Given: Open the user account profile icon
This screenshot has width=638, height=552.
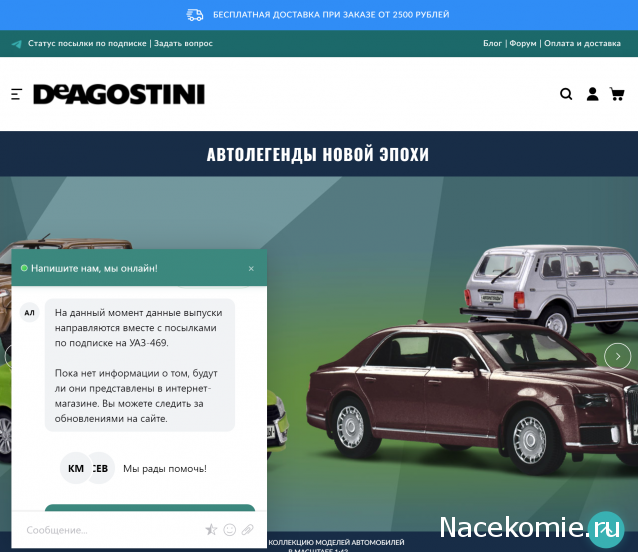Looking at the screenshot, I should (592, 94).
